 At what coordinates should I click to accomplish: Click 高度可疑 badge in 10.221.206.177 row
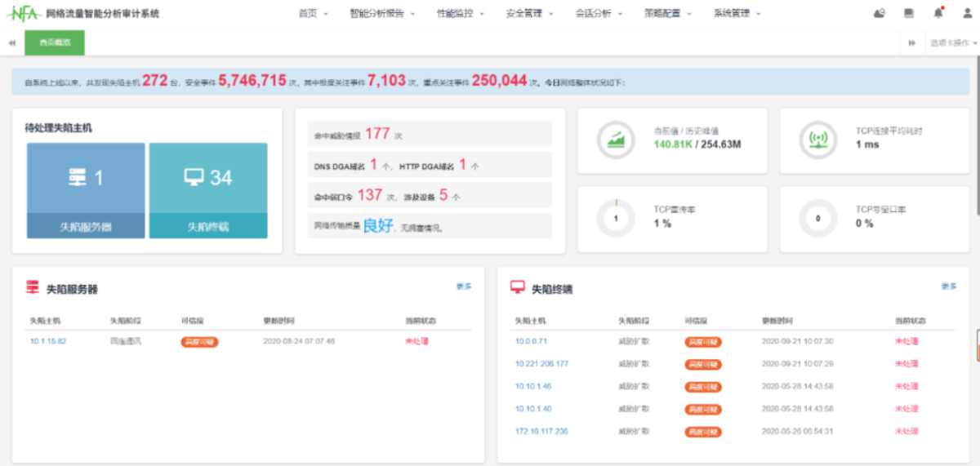pyautogui.click(x=703, y=364)
